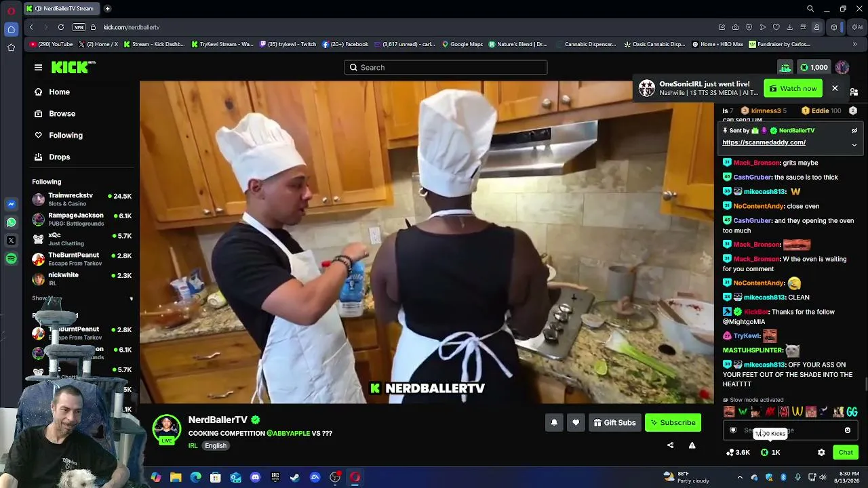Select the NerdBallerTV Stream tab
Viewport: 868px width, 488px height.
pos(61,9)
